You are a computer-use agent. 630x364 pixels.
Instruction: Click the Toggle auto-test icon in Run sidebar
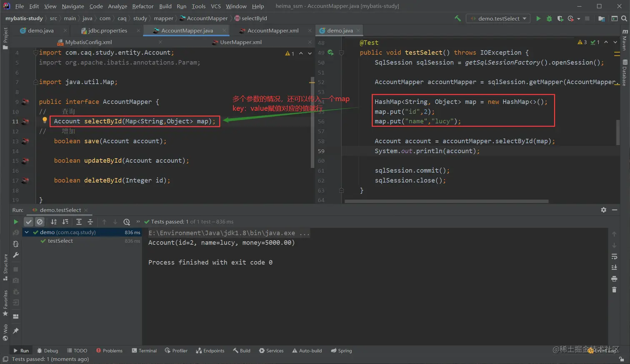(16, 244)
